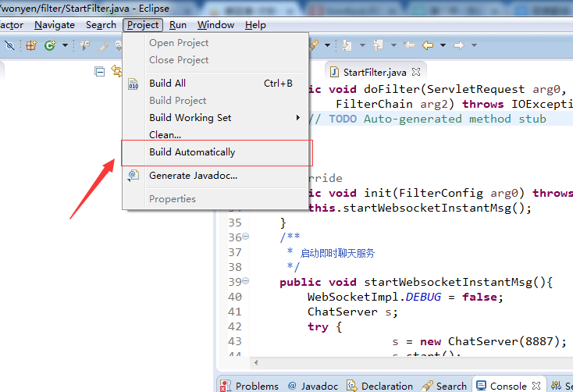The height and width of the screenshot is (392, 573).
Task: Open the Declaration view tab
Action: coord(380,386)
